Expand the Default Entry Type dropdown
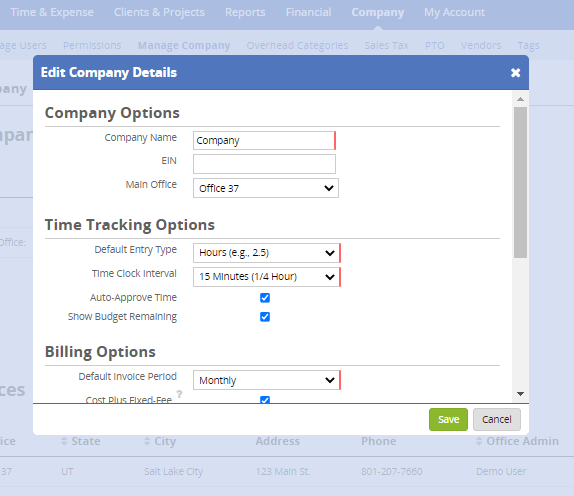574x496 pixels. click(266, 253)
